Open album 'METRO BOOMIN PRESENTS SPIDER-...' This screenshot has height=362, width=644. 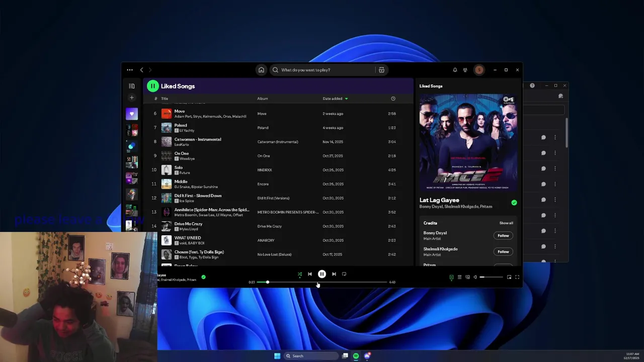pos(288,212)
